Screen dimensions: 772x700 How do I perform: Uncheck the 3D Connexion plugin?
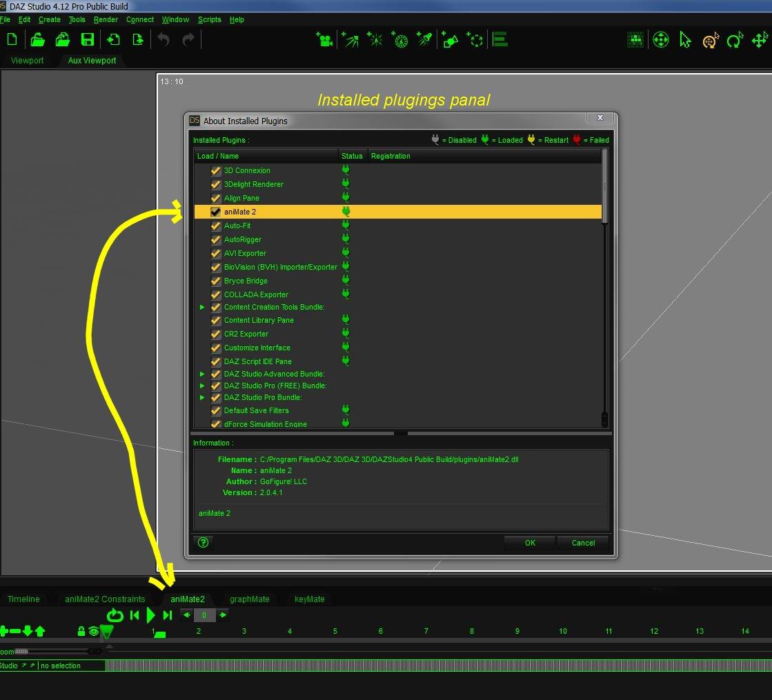pyautogui.click(x=216, y=171)
